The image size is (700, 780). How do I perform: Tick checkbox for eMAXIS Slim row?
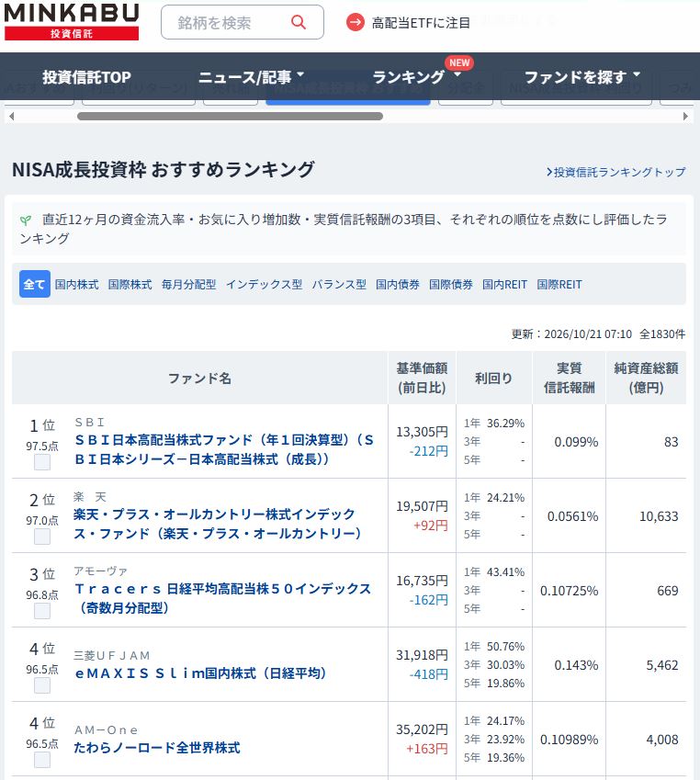41,685
